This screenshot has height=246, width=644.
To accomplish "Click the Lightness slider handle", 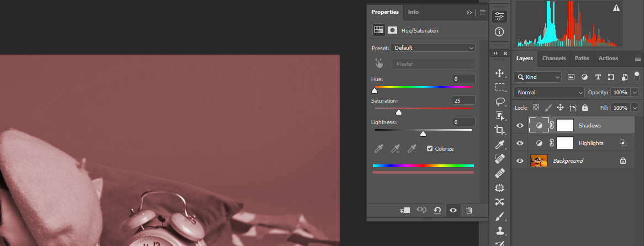I will coord(423,133).
